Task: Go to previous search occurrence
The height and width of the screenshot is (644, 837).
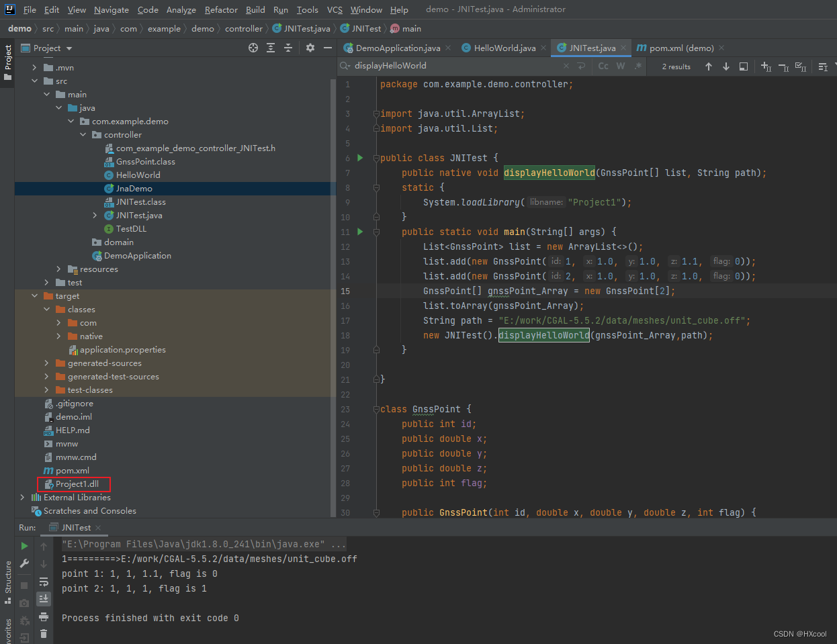Action: (709, 66)
